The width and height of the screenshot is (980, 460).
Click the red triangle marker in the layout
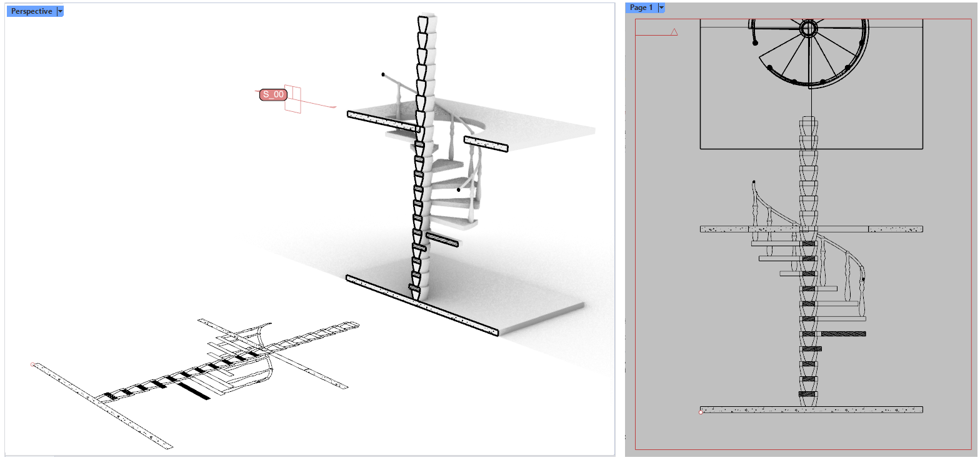pos(674,32)
